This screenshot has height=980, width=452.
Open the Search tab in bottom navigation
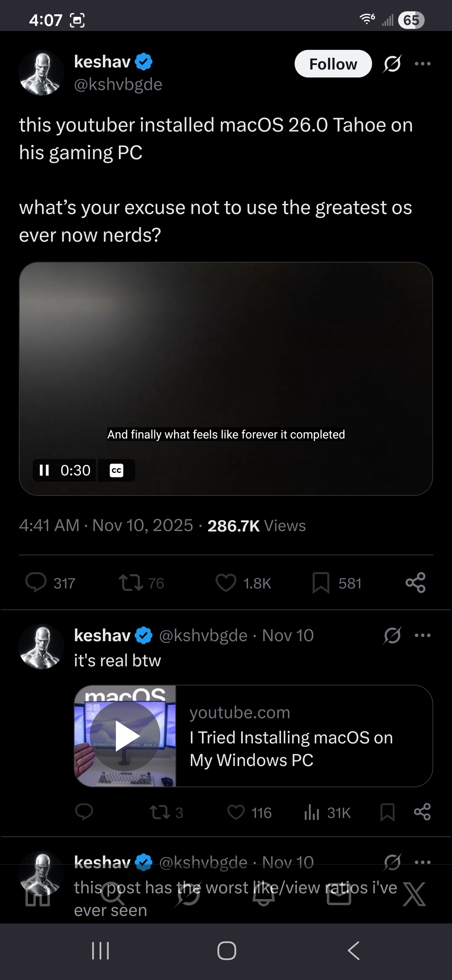(112, 895)
